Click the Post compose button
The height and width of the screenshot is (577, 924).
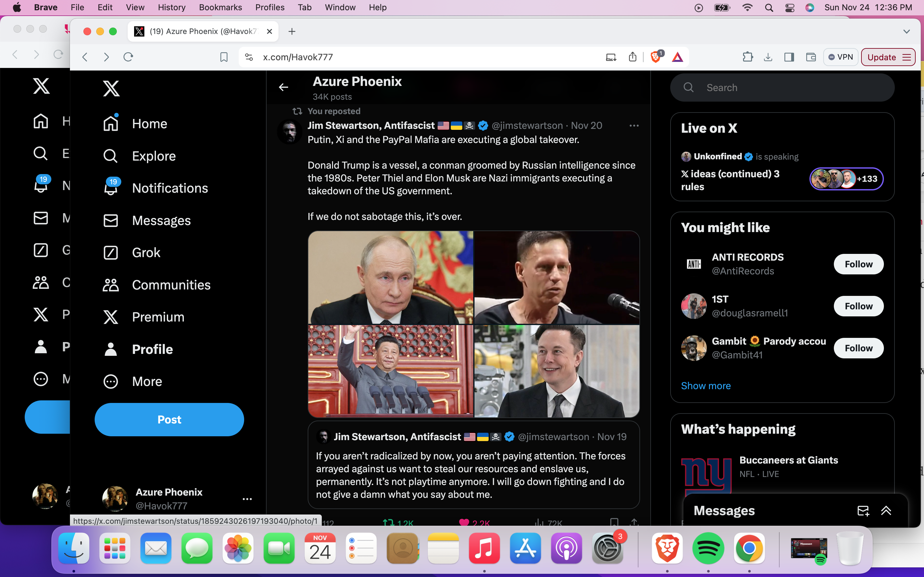click(x=168, y=419)
